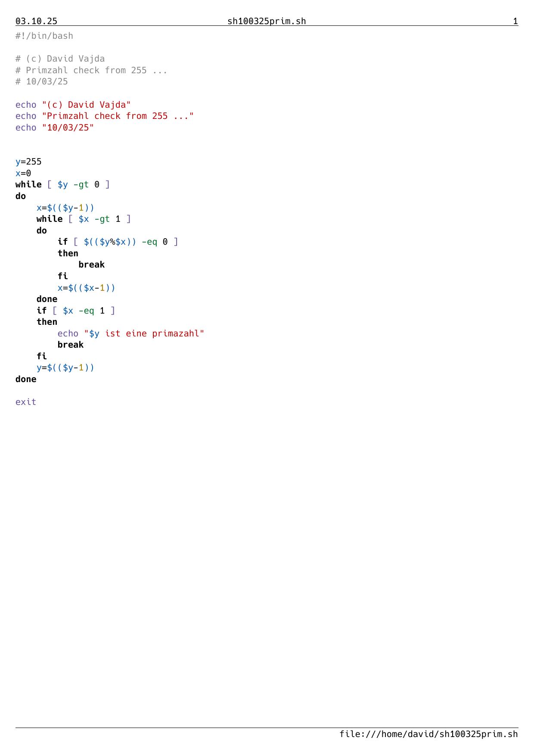534x756 pixels.
Task: Click the echo "10/03/25" line
Action: click(x=54, y=128)
